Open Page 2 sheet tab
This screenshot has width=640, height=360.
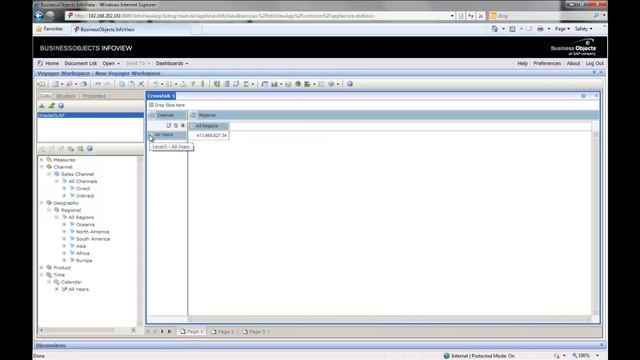pyautogui.click(x=222, y=331)
